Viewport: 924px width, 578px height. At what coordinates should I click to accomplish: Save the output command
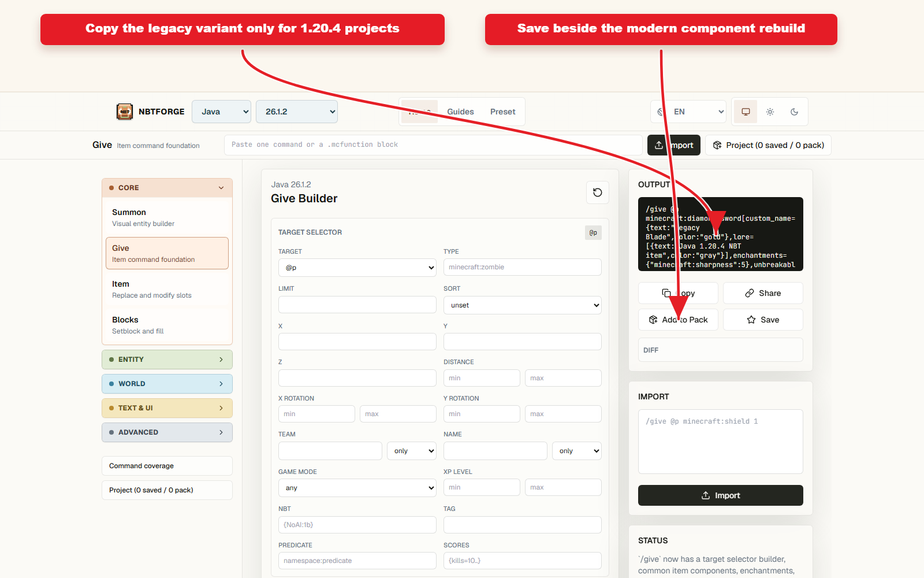click(x=763, y=320)
